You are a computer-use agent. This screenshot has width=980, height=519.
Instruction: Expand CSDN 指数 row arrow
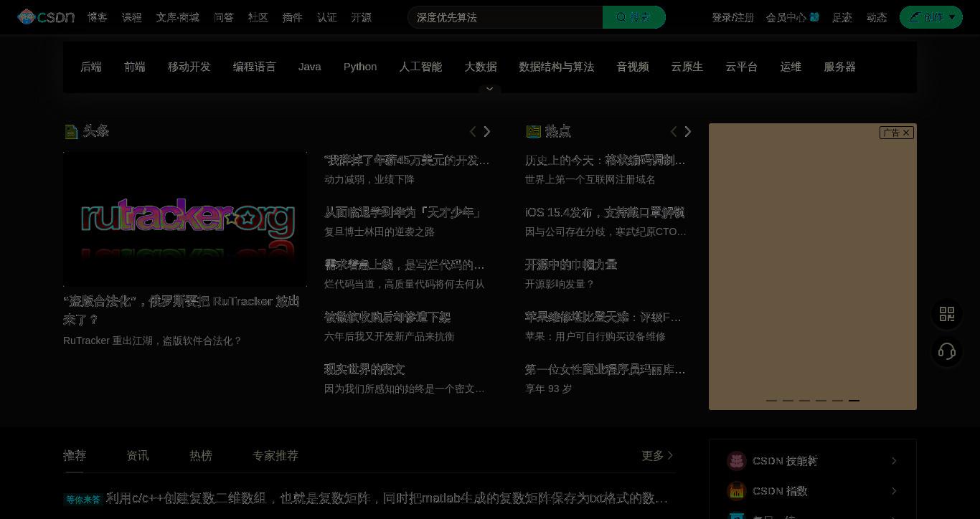pos(894,491)
